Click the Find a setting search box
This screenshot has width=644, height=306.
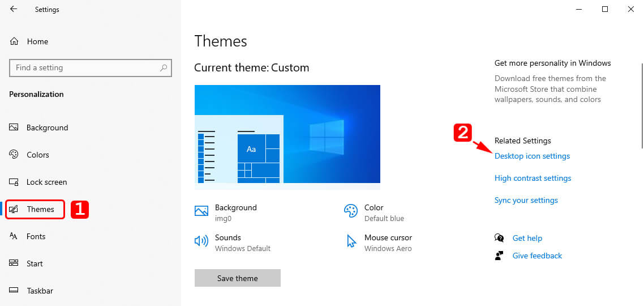point(85,68)
